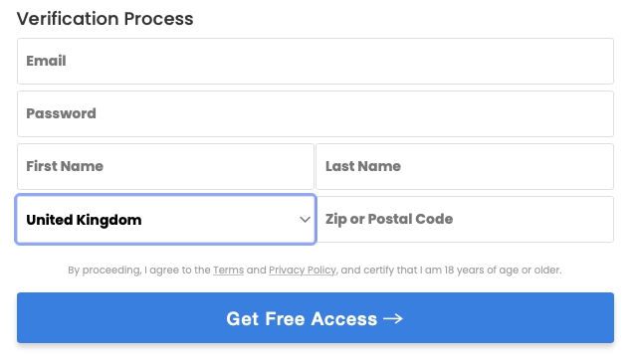Screen dimensions: 634x364
Task: Activate the Last Name input box
Action: click(x=465, y=166)
